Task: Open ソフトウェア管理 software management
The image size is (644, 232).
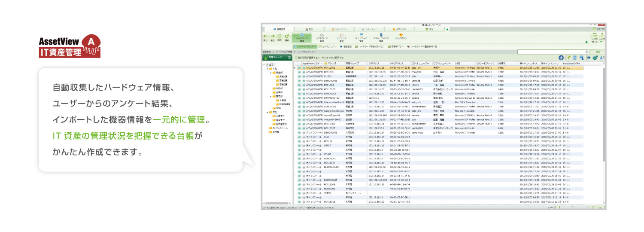Action: (x=322, y=37)
